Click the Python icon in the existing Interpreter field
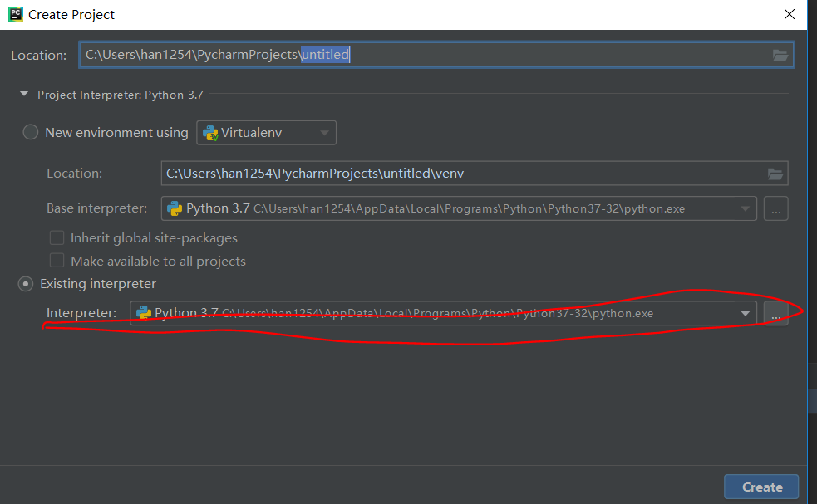Viewport: 817px width, 504px height. tap(144, 313)
